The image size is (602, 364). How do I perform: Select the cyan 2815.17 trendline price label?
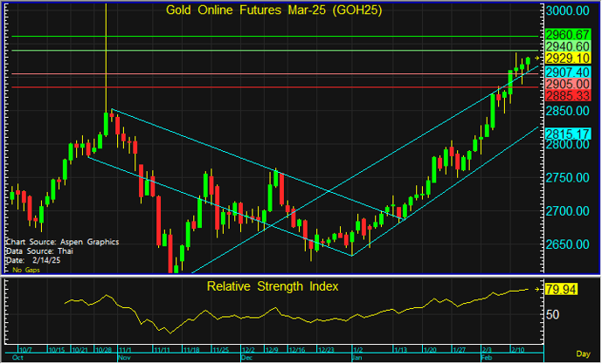tap(568, 134)
